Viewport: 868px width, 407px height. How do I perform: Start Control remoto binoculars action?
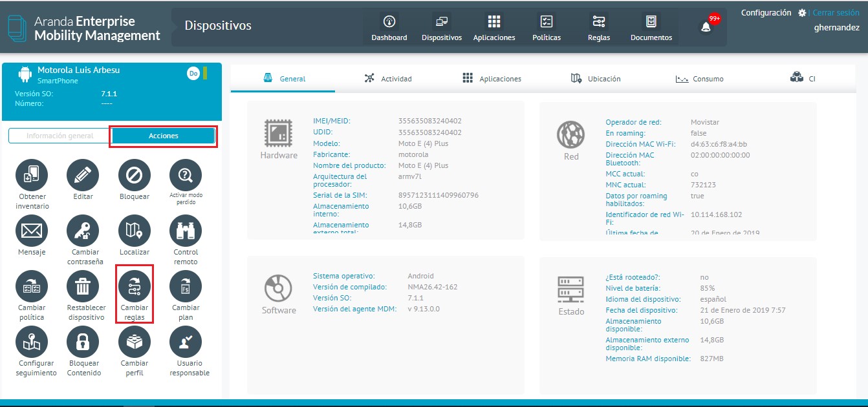(x=186, y=231)
